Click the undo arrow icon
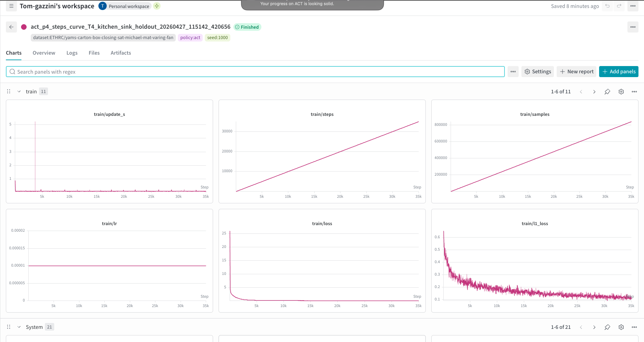 tap(607, 6)
